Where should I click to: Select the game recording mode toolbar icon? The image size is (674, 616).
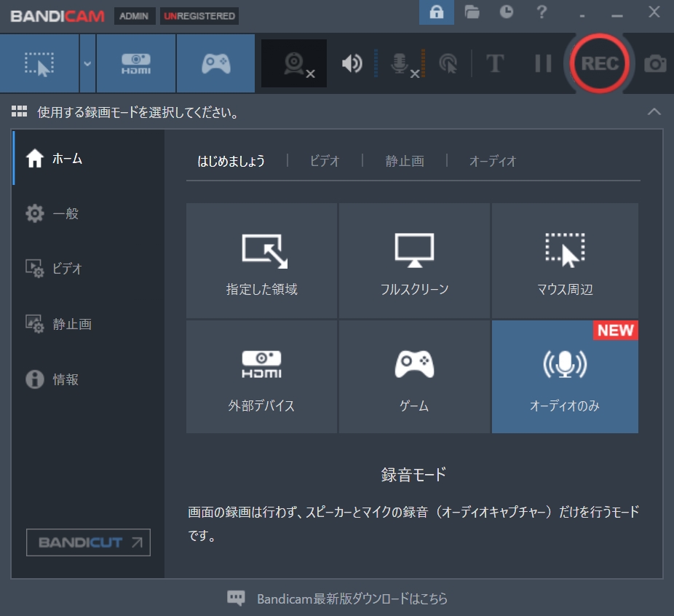point(215,63)
